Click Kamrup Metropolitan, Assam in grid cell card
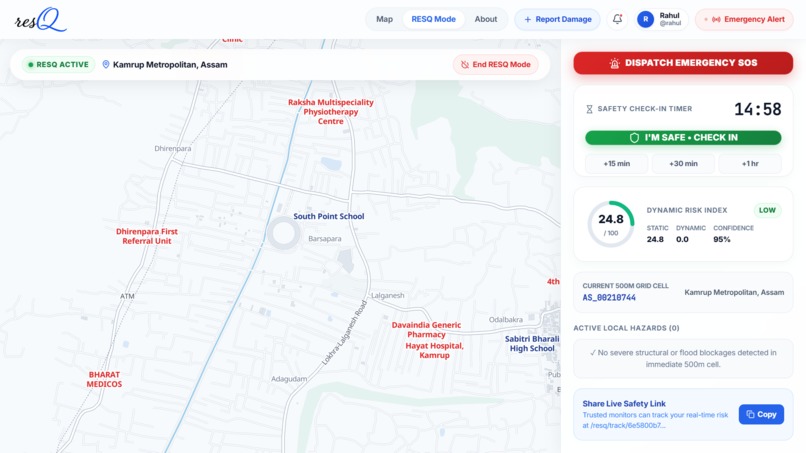Image resolution: width=806 pixels, height=453 pixels. 734,293
